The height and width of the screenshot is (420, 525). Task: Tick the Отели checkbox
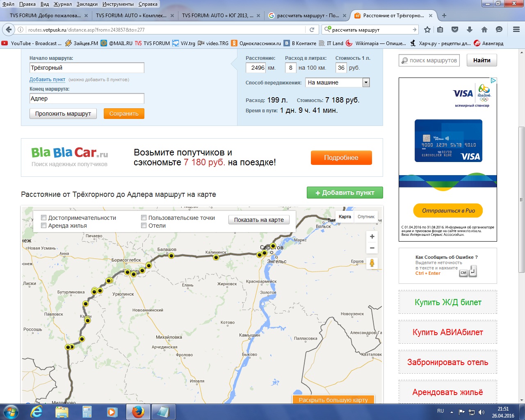(x=144, y=226)
